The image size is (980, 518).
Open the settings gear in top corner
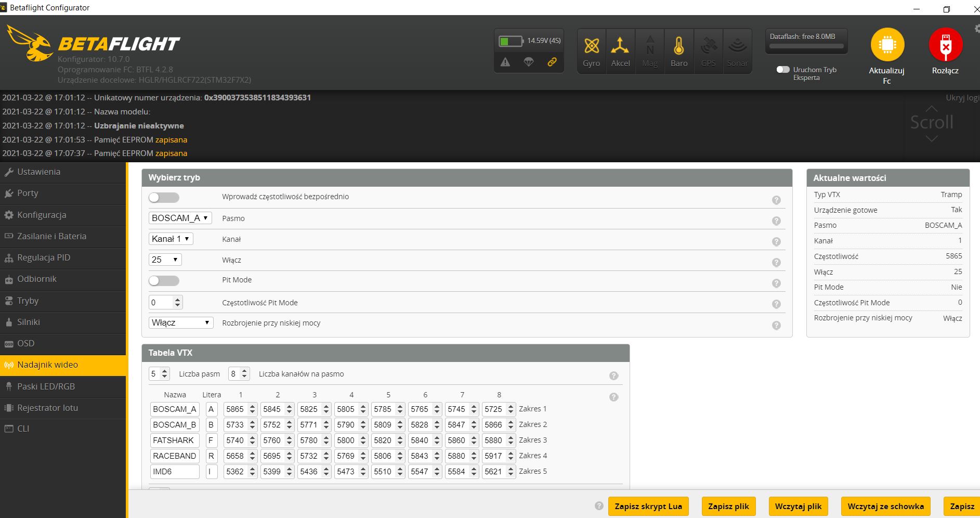[977, 28]
